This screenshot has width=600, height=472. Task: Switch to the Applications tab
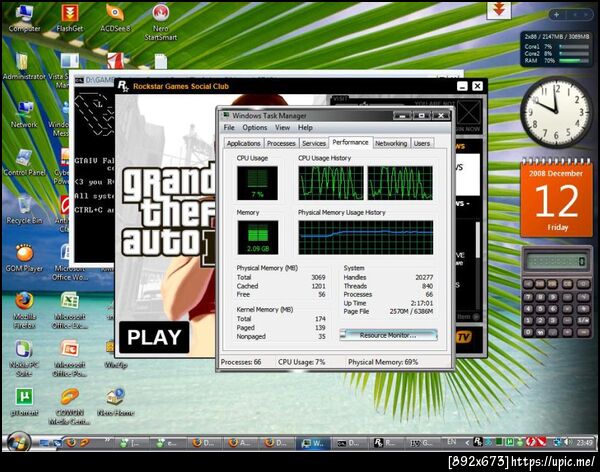tap(243, 143)
